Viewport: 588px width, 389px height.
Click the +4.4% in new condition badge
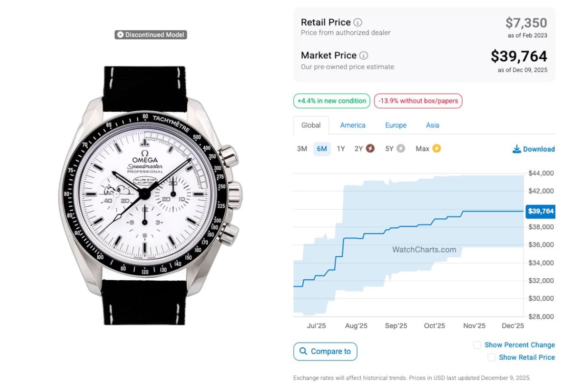(332, 101)
